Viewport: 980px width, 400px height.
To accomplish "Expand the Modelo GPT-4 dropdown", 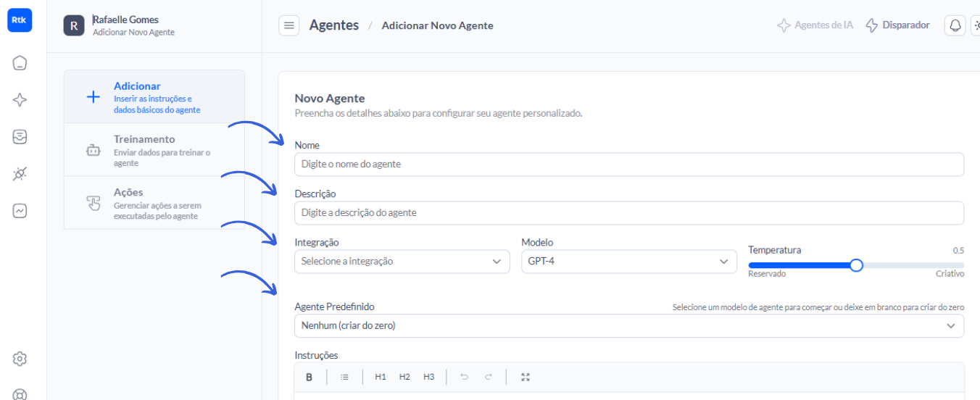I will [x=628, y=262].
